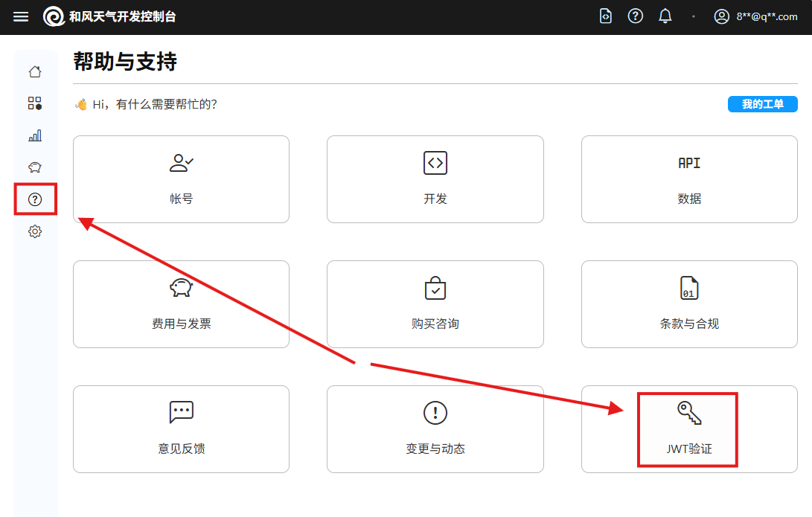The image size is (812, 517).
Task: Go to home via sidebar house icon
Action: pyautogui.click(x=35, y=72)
